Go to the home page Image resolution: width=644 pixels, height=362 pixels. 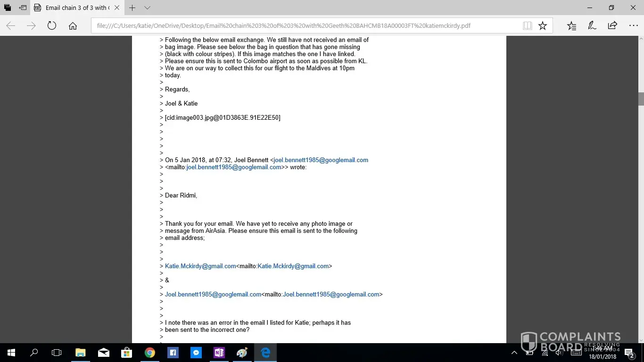73,26
